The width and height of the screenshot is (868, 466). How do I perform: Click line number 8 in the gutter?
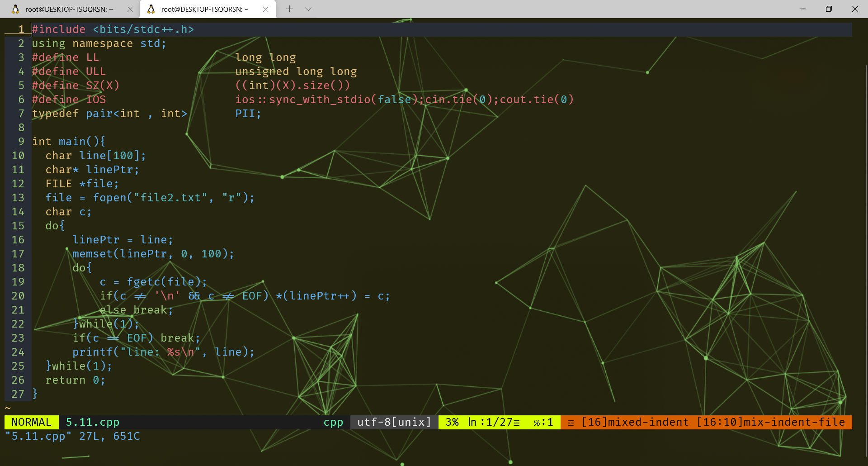21,128
